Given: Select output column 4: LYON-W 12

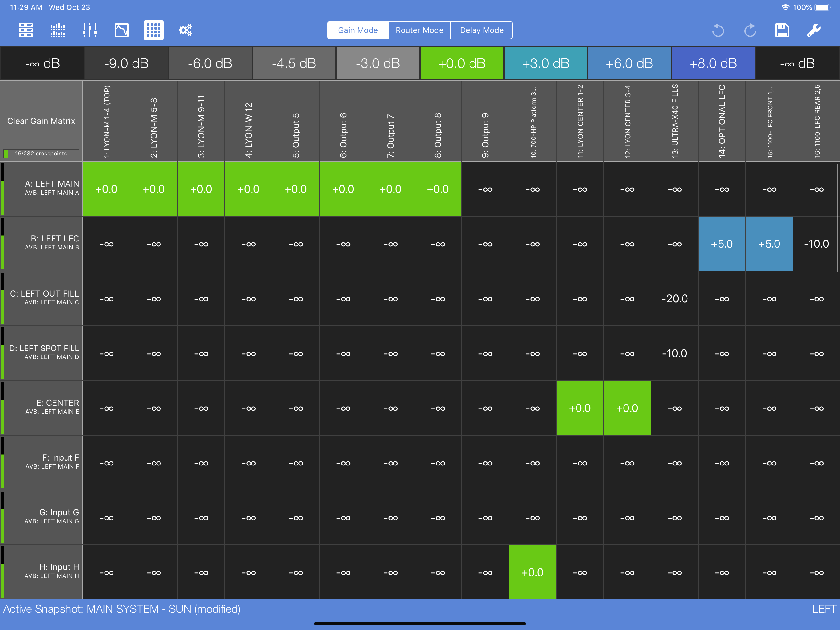Looking at the screenshot, I should 248,121.
